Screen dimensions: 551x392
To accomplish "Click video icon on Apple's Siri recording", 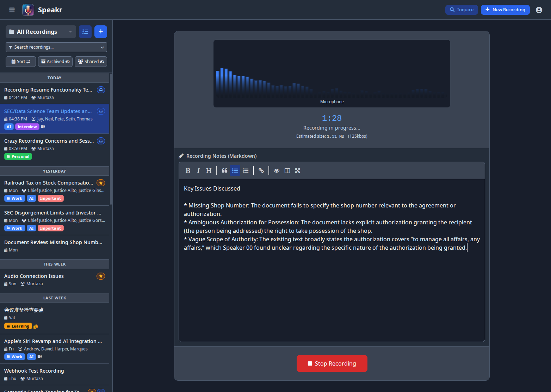I will point(40,356).
